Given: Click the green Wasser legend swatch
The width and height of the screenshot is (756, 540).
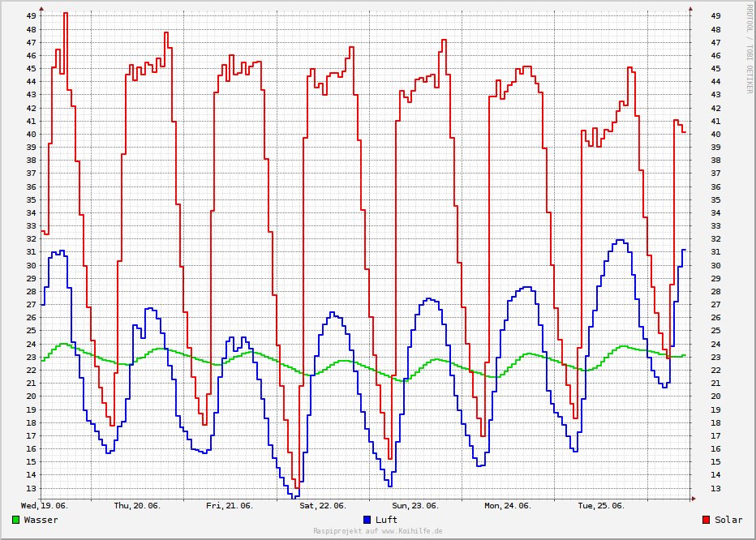Looking at the screenshot, I should (16, 520).
